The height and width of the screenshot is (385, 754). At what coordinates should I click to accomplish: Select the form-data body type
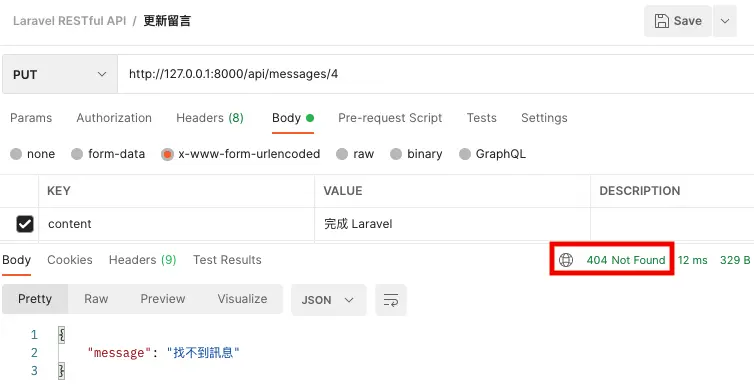108,154
